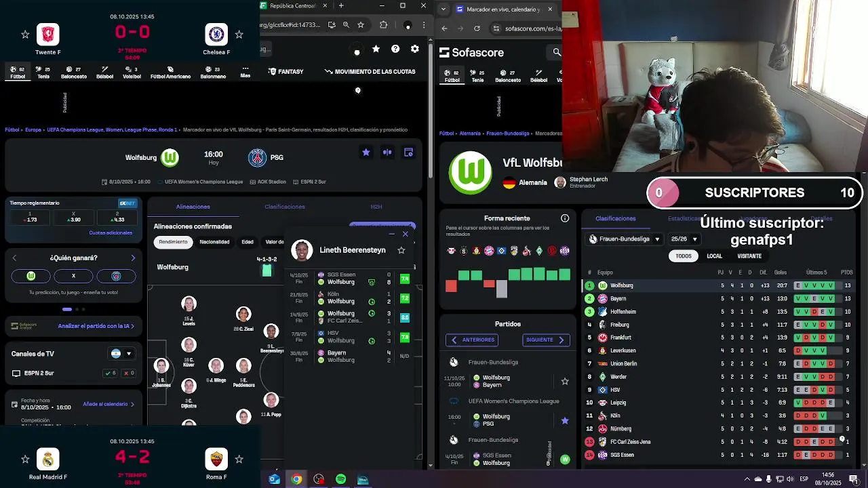Viewport: 868px width, 488px height.
Task: Open the search icon in right Sofascore window
Action: pos(557,52)
